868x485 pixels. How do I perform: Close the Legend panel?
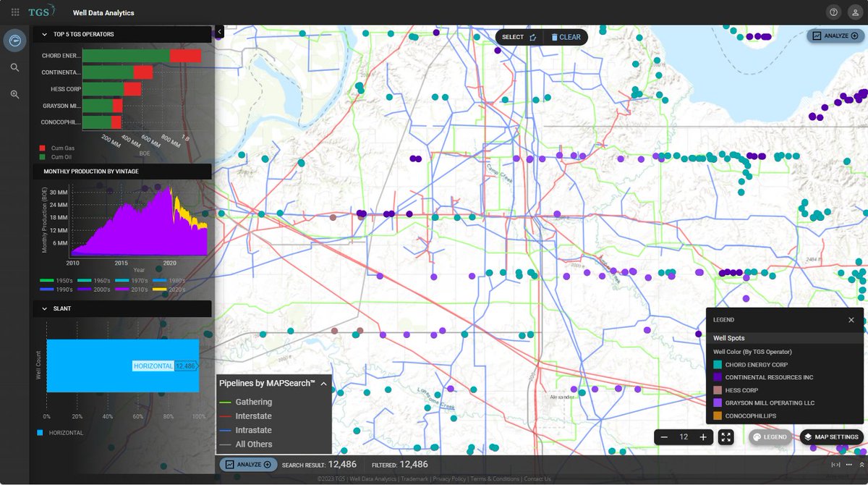[851, 319]
